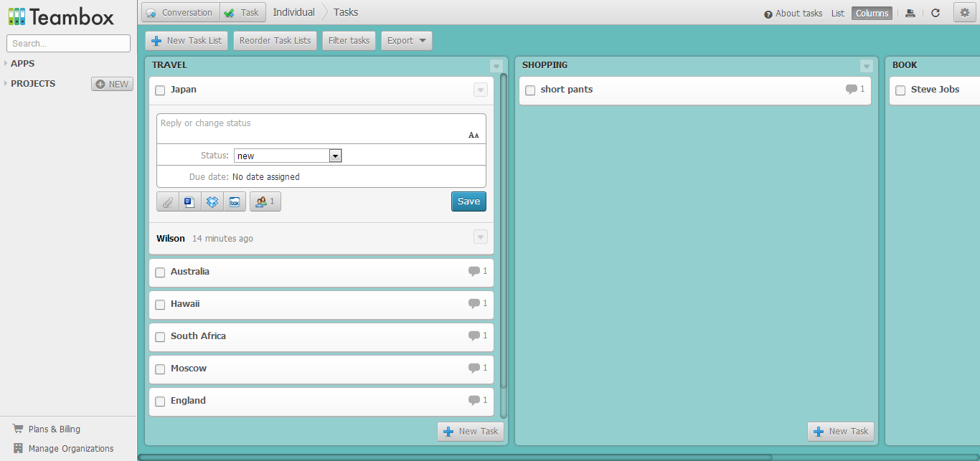Click the BOOK list heading
Viewport: 980px width, 461px height.
[x=905, y=65]
